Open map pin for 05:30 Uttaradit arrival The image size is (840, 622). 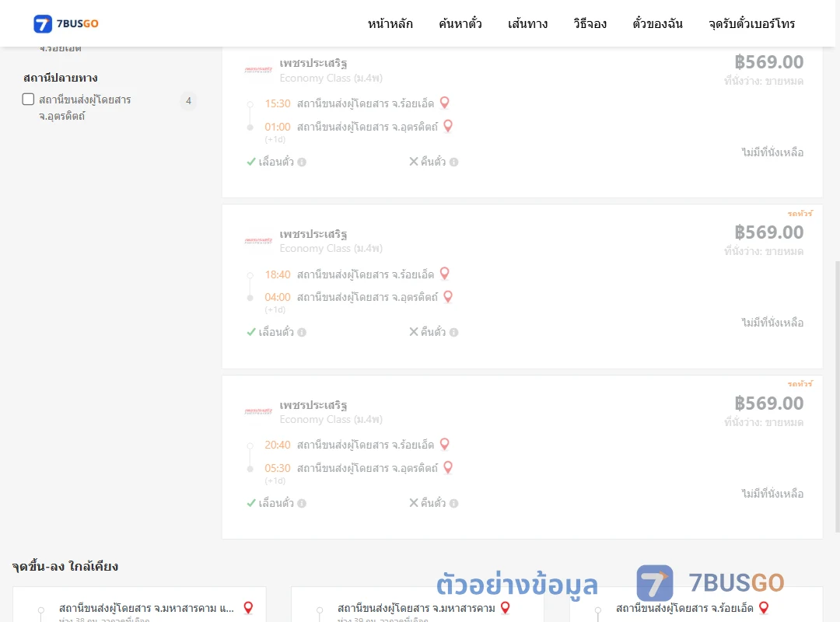pos(449,467)
